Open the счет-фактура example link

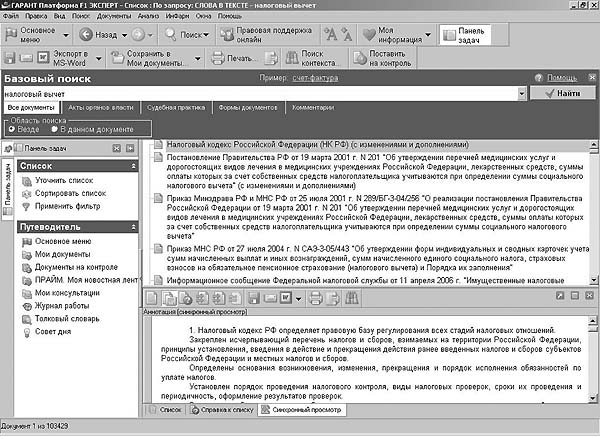[315, 78]
